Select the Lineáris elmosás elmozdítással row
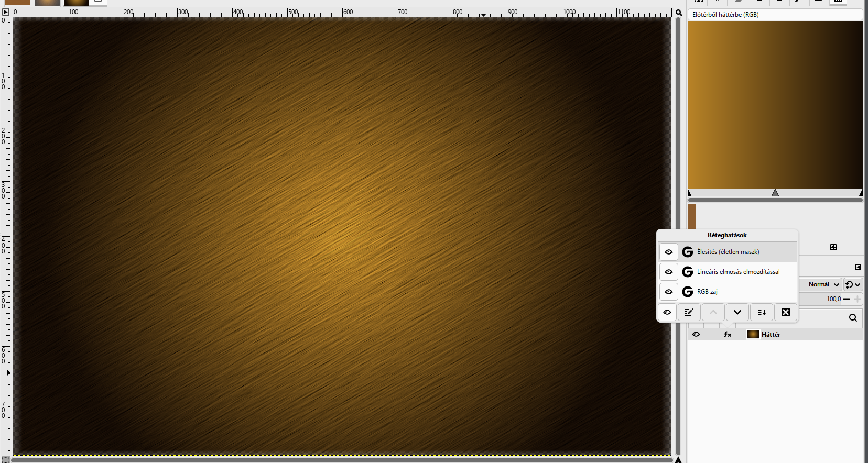The height and width of the screenshot is (463, 868). tap(728, 272)
